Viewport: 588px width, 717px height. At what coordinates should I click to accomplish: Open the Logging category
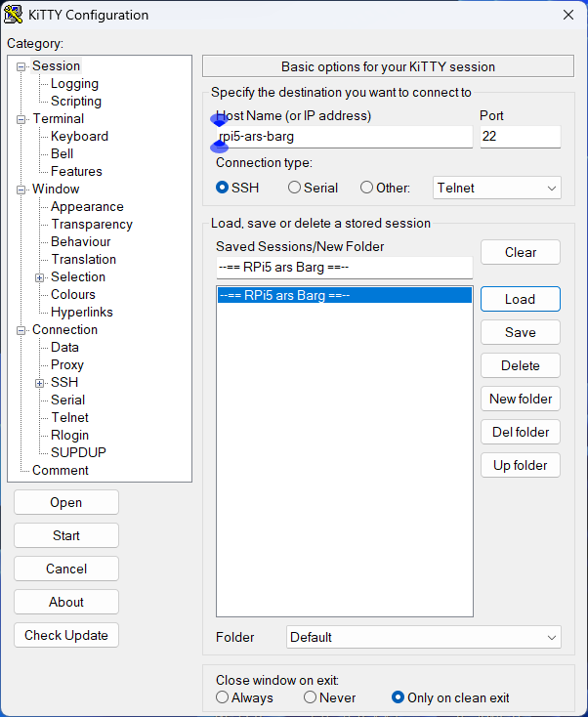(x=74, y=84)
